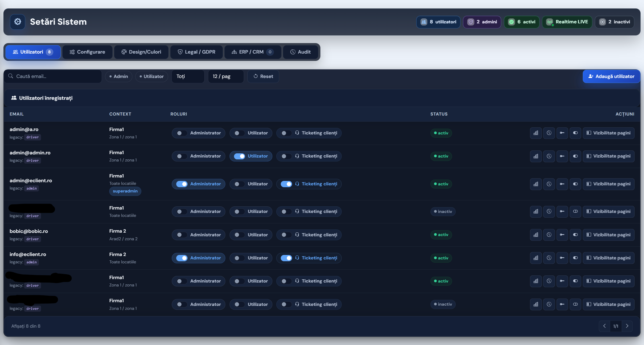The height and width of the screenshot is (345, 644).
Task: Switch to the Utilizatori tab
Action: point(33,52)
